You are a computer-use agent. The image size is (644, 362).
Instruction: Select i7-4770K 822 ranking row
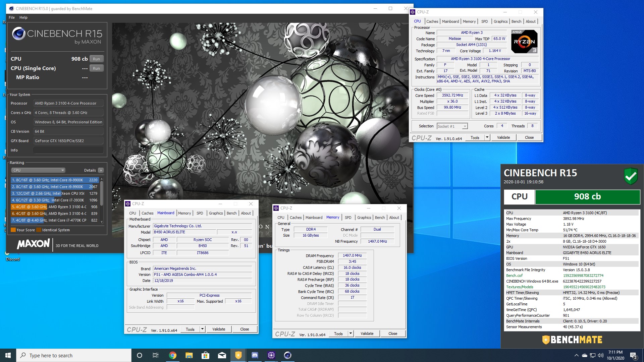click(x=55, y=220)
